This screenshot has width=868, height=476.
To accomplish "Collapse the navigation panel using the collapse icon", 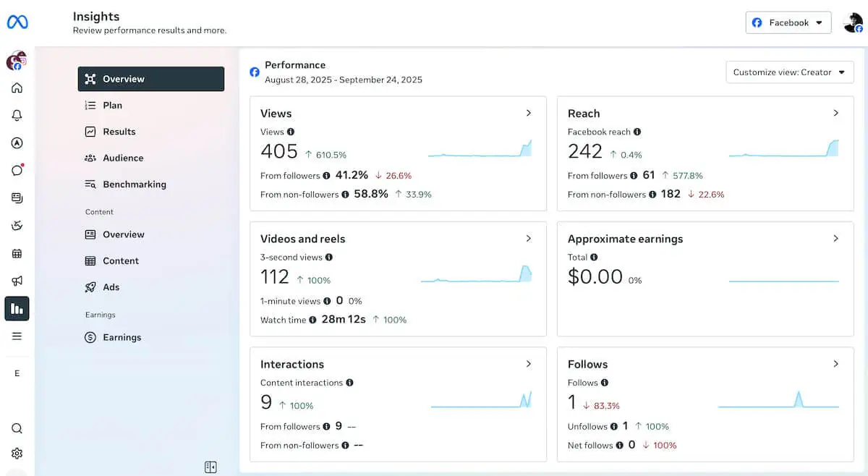I will pyautogui.click(x=210, y=467).
